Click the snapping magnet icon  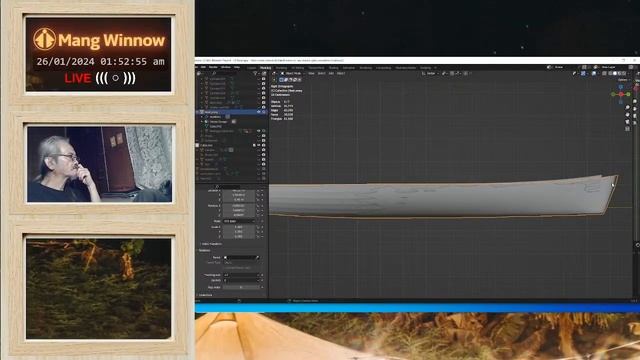point(452,73)
